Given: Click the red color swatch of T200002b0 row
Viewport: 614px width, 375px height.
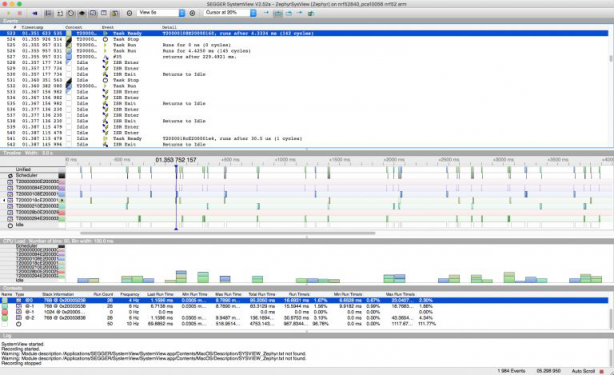Looking at the screenshot, I should point(62,212).
